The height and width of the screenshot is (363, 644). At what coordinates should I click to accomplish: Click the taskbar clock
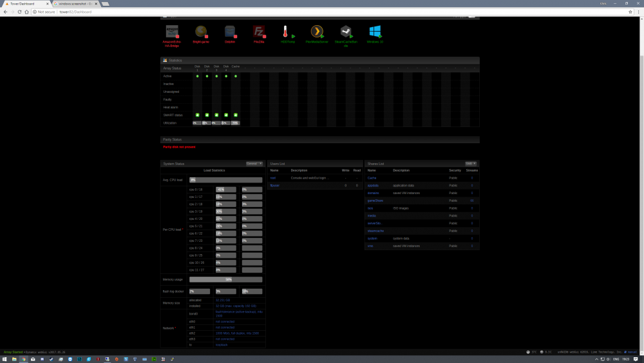[626, 359]
